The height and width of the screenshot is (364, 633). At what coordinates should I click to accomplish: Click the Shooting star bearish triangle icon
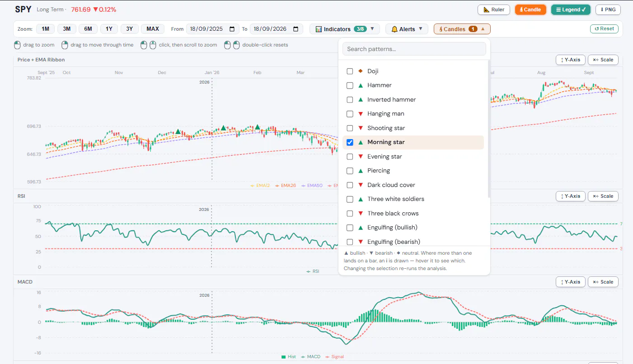[x=361, y=128]
